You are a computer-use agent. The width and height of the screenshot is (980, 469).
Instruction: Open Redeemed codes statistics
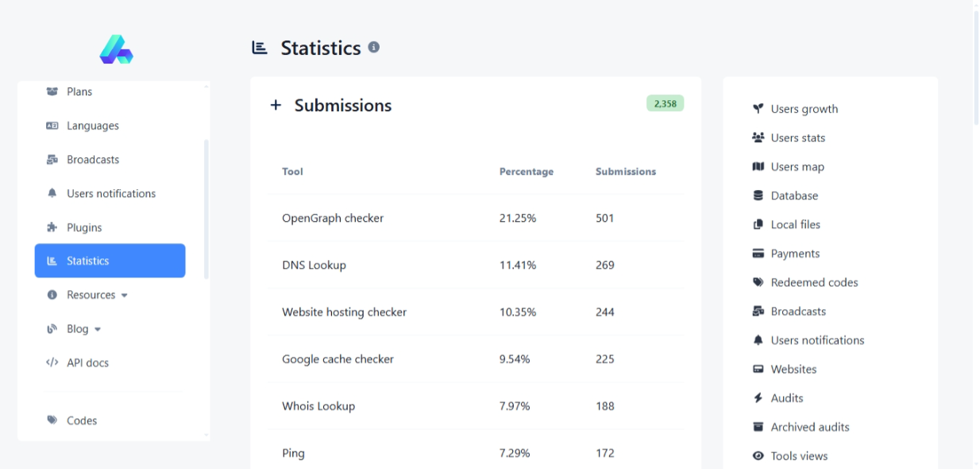click(x=813, y=282)
